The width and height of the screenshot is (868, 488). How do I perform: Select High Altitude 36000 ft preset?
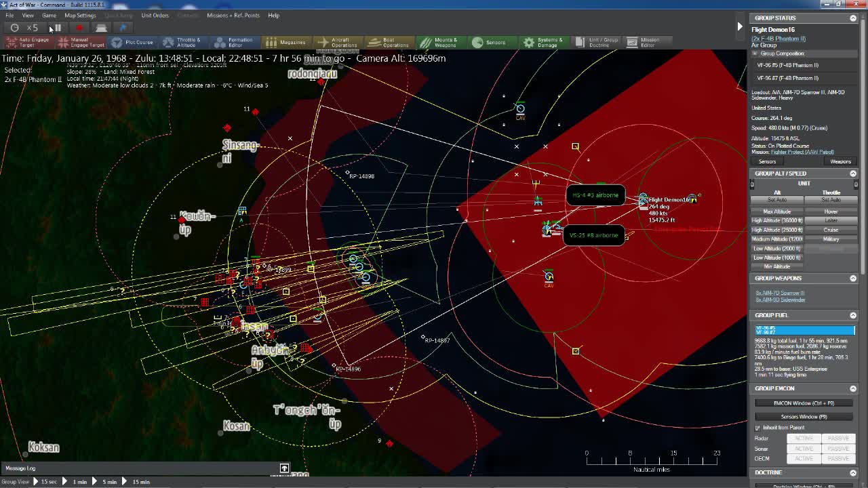[777, 221]
